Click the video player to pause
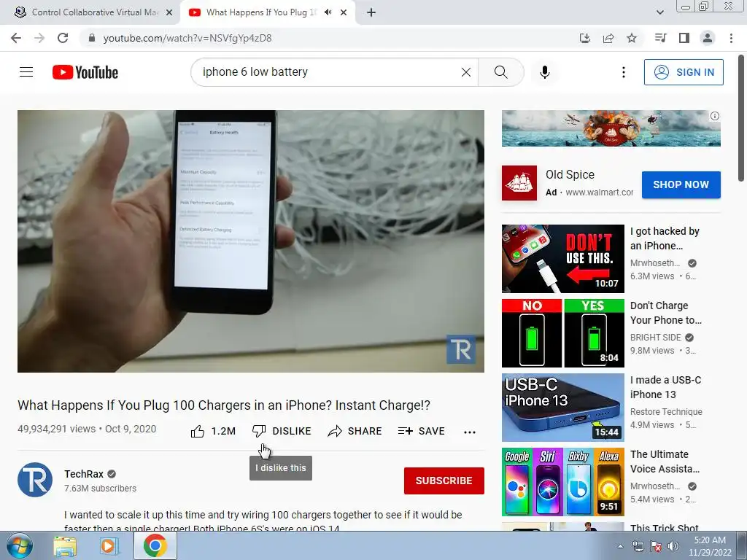The image size is (747, 560). pyautogui.click(x=251, y=241)
